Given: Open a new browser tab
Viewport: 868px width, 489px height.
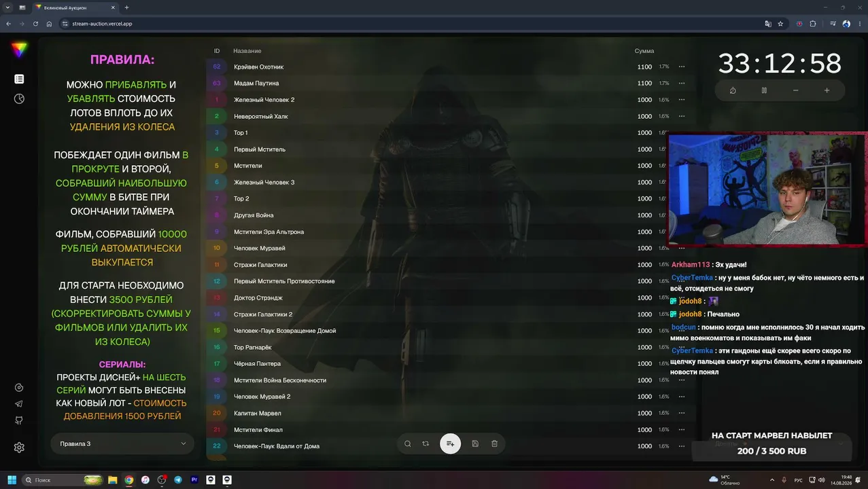Looking at the screenshot, I should coord(127,7).
